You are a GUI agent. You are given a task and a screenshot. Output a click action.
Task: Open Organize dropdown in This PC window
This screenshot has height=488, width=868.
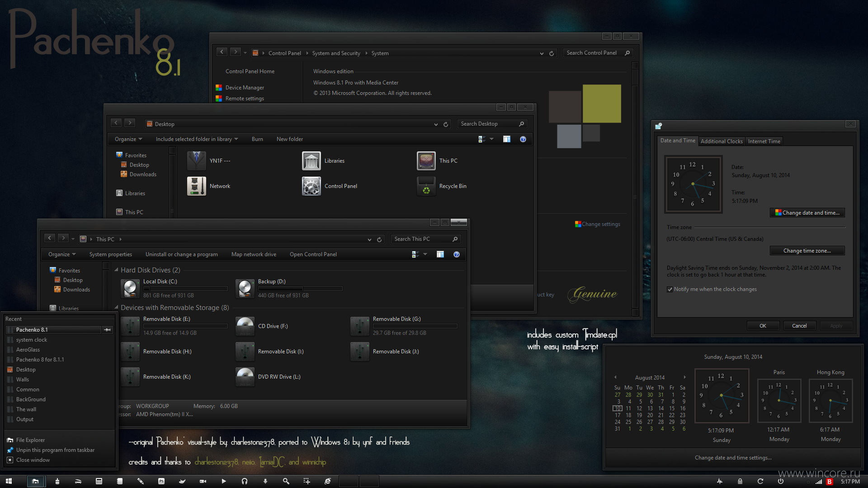62,254
